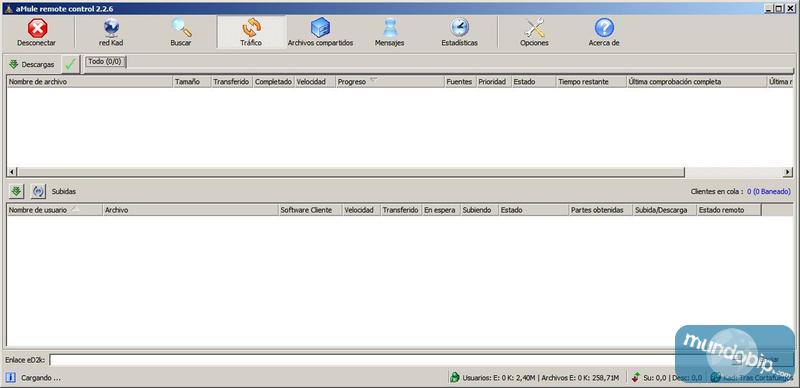Sort uploads by Estado column
Screen dimensions: 800x388
coord(534,210)
